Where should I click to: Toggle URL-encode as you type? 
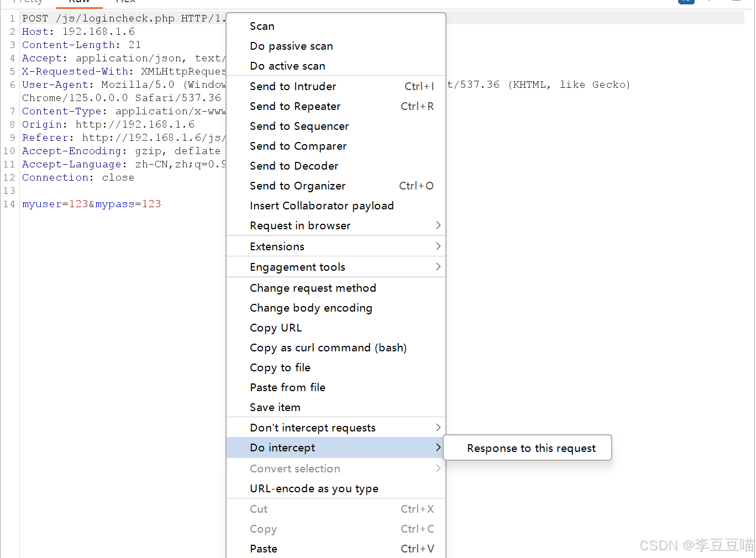314,488
